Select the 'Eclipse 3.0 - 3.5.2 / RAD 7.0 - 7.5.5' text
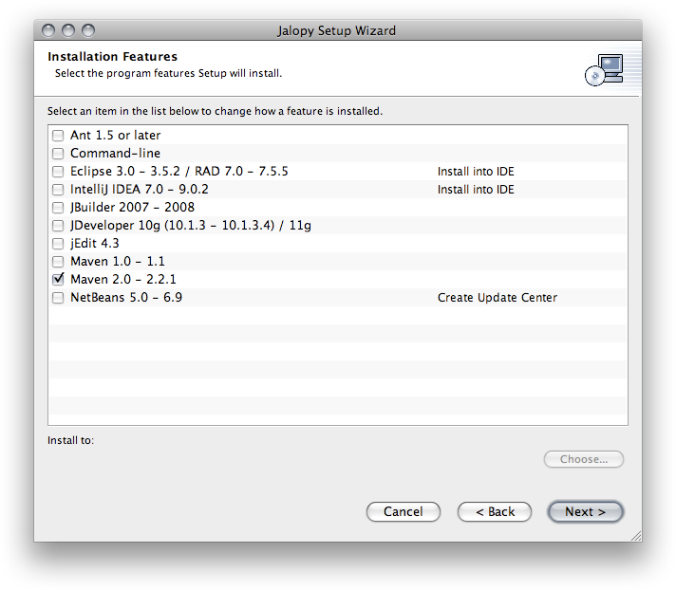The width and height of the screenshot is (676, 590). tap(179, 172)
